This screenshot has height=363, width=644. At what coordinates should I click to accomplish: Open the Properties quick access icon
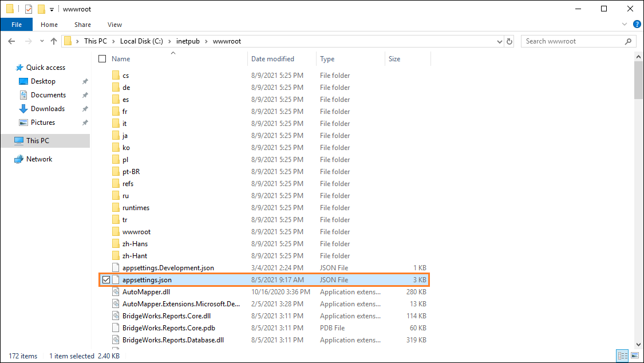click(29, 9)
